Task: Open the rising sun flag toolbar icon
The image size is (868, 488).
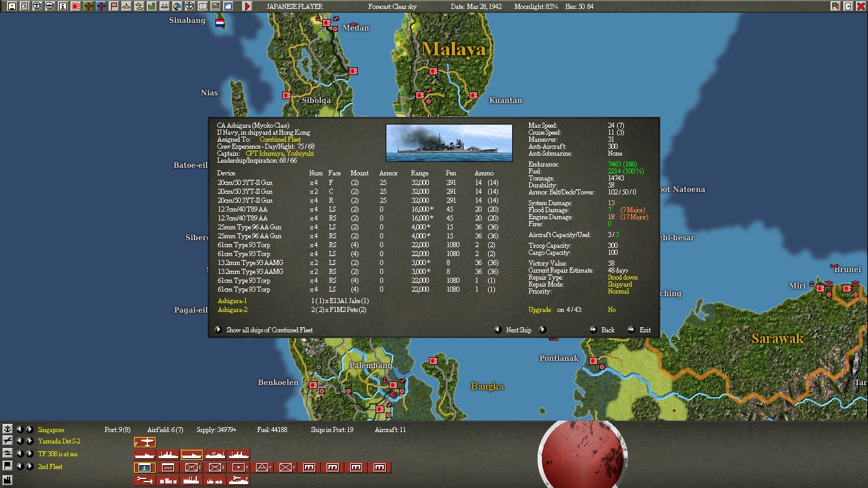Action: 76,6
